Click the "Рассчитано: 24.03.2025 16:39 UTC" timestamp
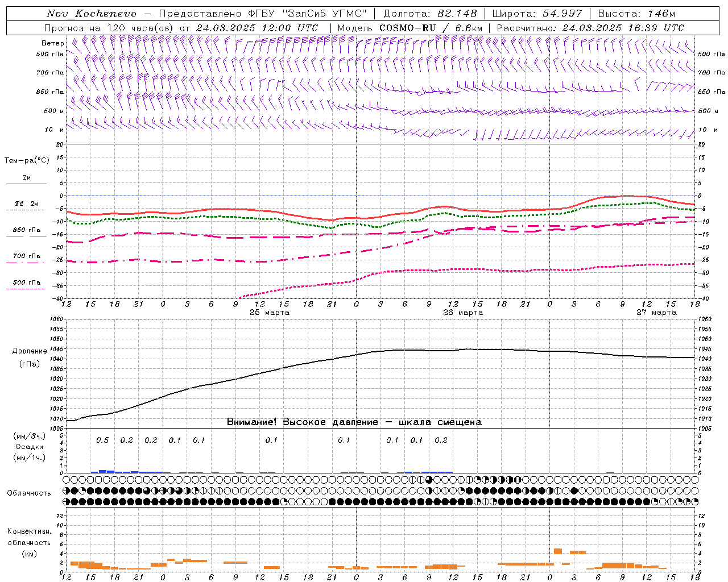The height and width of the screenshot is (582, 728). coord(590,28)
